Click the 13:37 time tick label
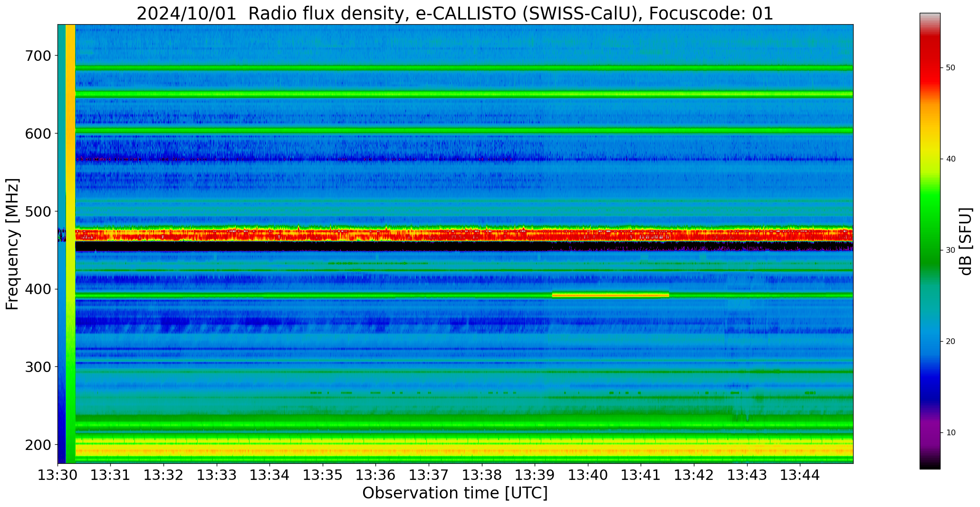Screen dimensions: 980x507 pyautogui.click(x=429, y=475)
